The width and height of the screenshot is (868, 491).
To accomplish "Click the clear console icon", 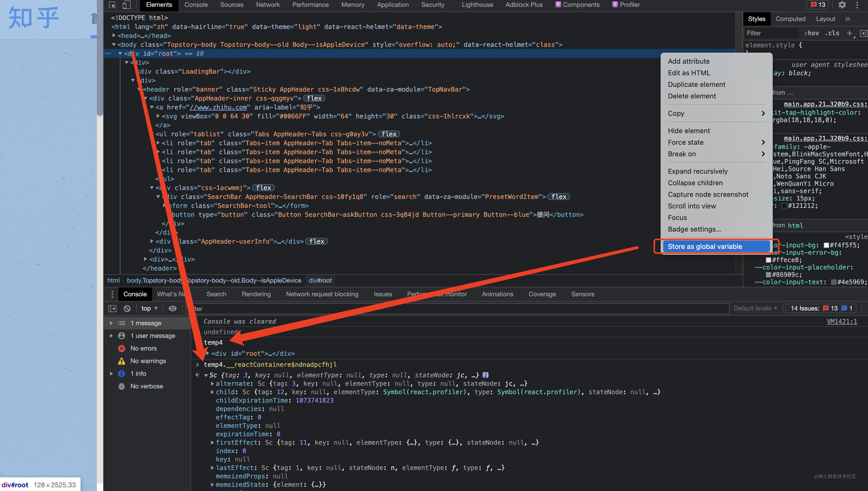I will [127, 308].
